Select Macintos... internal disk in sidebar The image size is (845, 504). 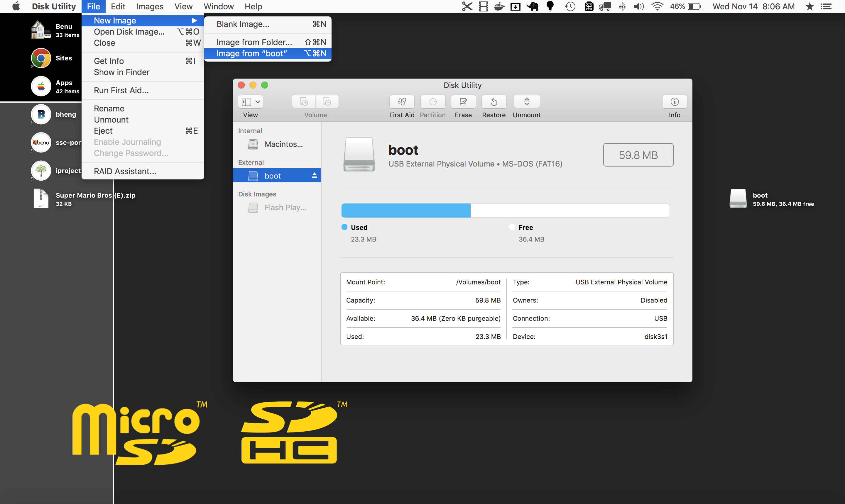coord(277,144)
